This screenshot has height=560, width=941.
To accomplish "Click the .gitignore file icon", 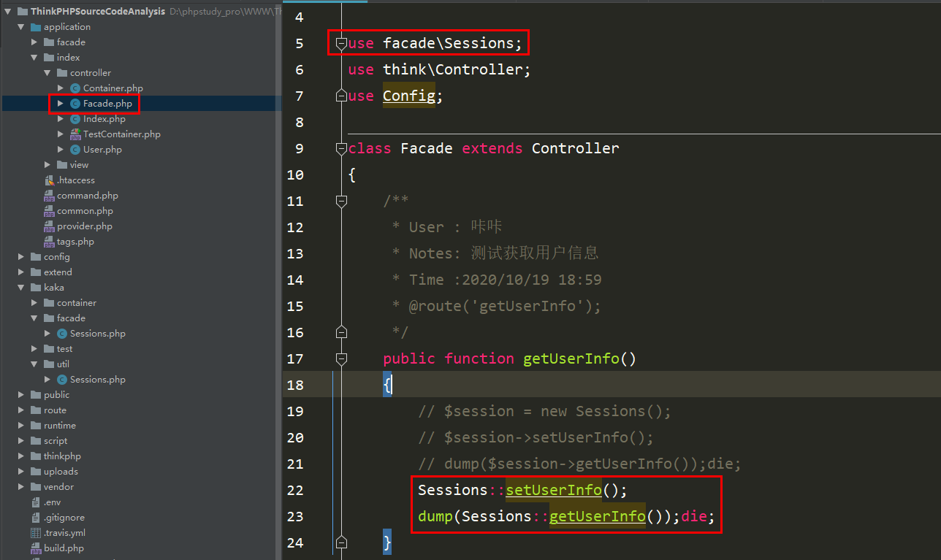I will click(x=36, y=518).
